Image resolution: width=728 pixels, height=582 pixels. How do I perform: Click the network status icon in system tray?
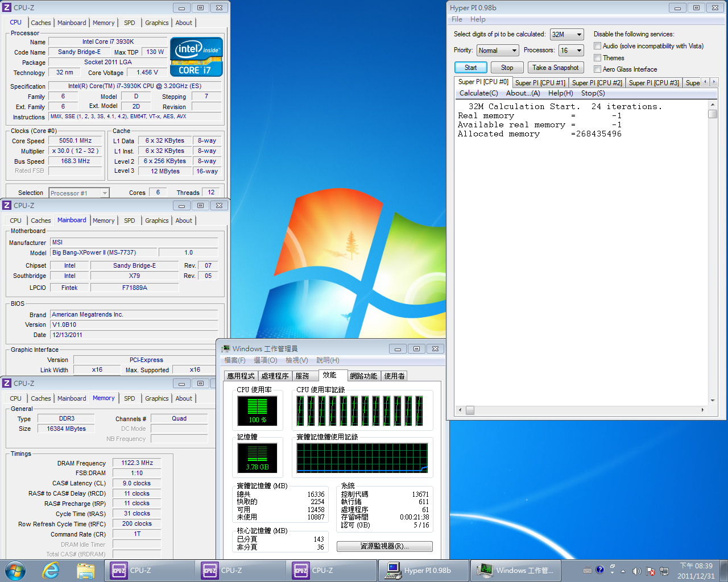click(663, 571)
